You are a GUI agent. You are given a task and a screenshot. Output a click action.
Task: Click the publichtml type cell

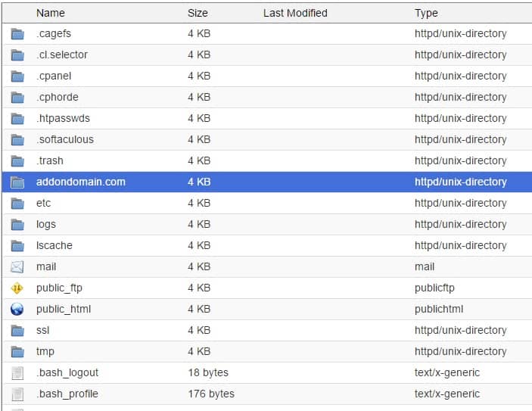coord(439,309)
